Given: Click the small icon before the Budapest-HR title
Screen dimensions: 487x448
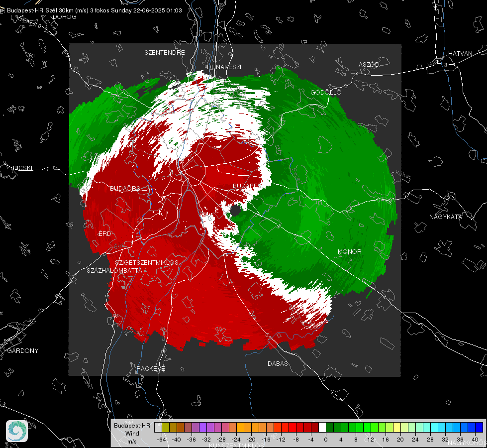Looking at the screenshot, I should (2, 10).
